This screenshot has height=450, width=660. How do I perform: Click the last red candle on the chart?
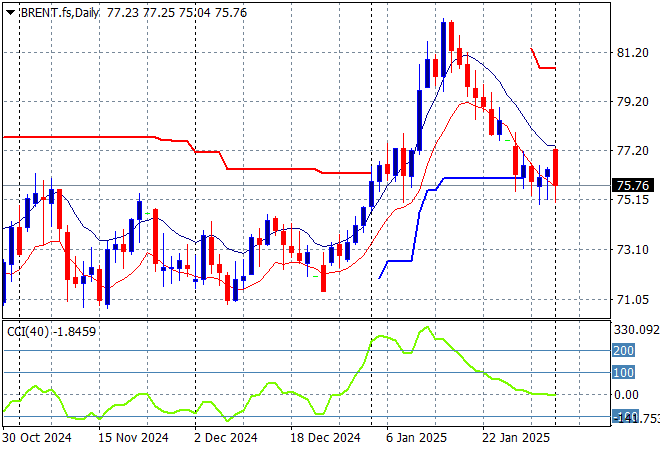click(555, 166)
